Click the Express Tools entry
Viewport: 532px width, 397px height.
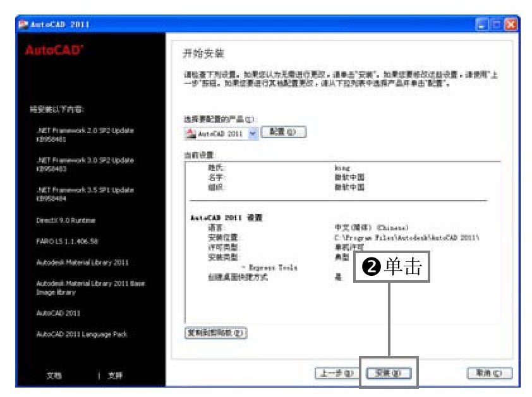(x=270, y=268)
